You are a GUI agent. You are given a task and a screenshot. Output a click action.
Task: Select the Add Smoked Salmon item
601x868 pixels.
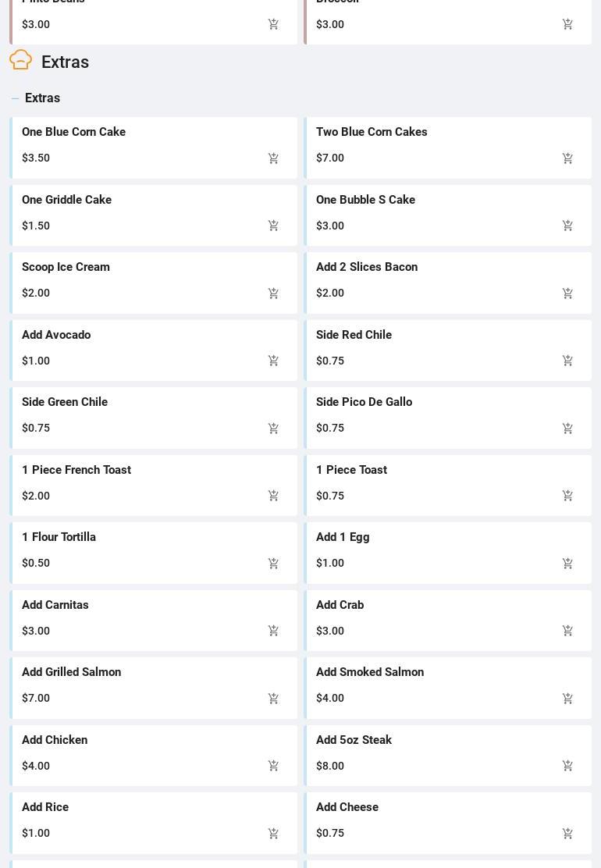tap(370, 672)
